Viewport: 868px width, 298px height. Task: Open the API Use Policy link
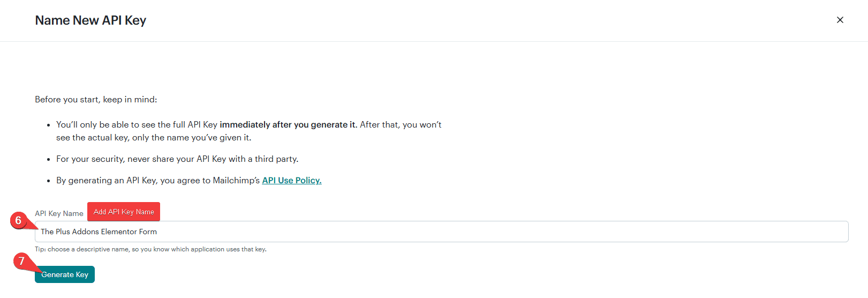(x=291, y=181)
